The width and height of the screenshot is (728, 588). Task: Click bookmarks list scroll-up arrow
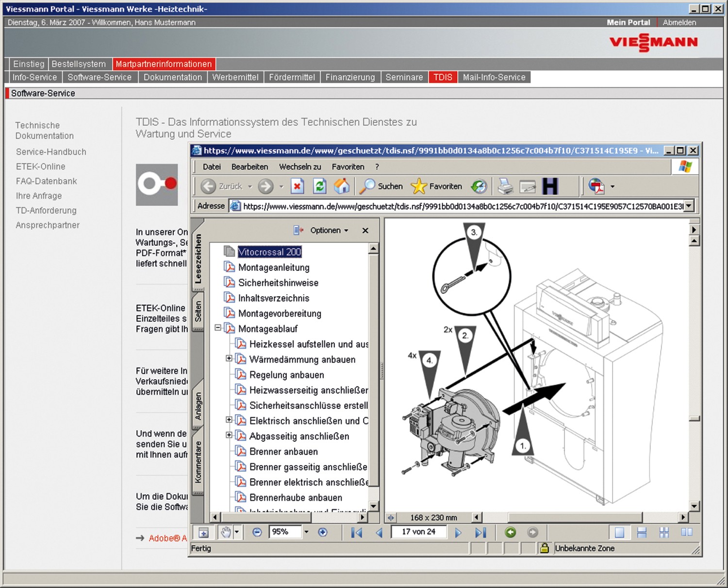tap(373, 249)
